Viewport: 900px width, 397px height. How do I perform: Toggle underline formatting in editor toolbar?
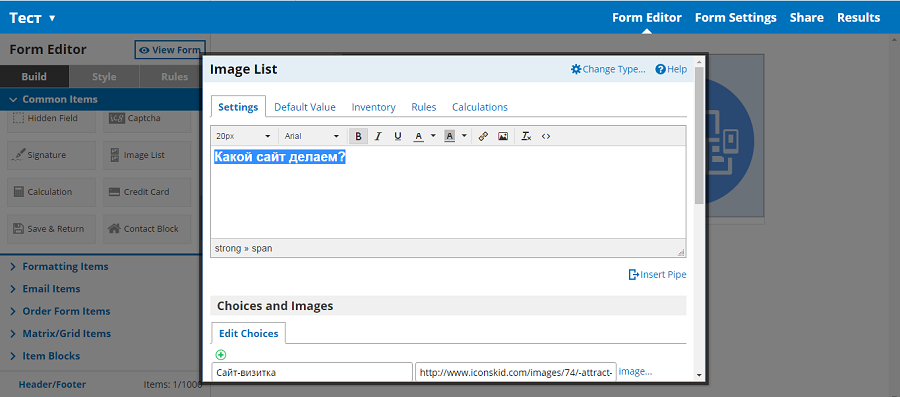coord(397,136)
